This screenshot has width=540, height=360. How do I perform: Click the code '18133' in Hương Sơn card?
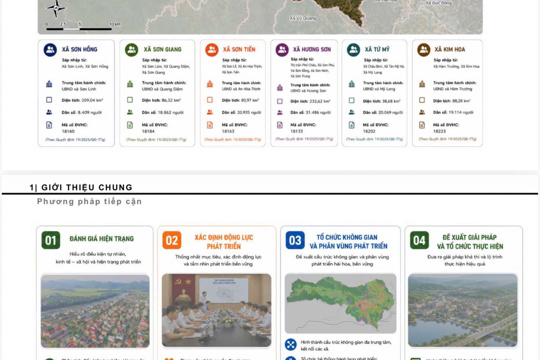[x=297, y=131]
